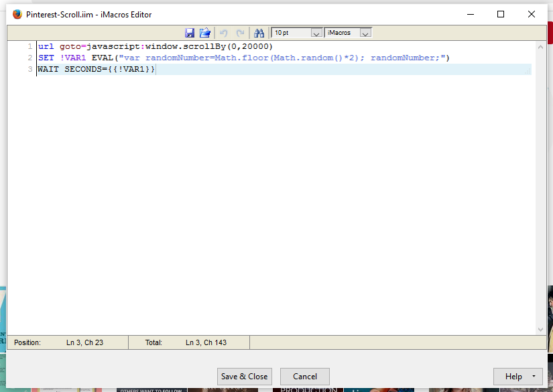553x392 pixels.
Task: Open the 10 pt font size dropdown
Action: coord(316,33)
